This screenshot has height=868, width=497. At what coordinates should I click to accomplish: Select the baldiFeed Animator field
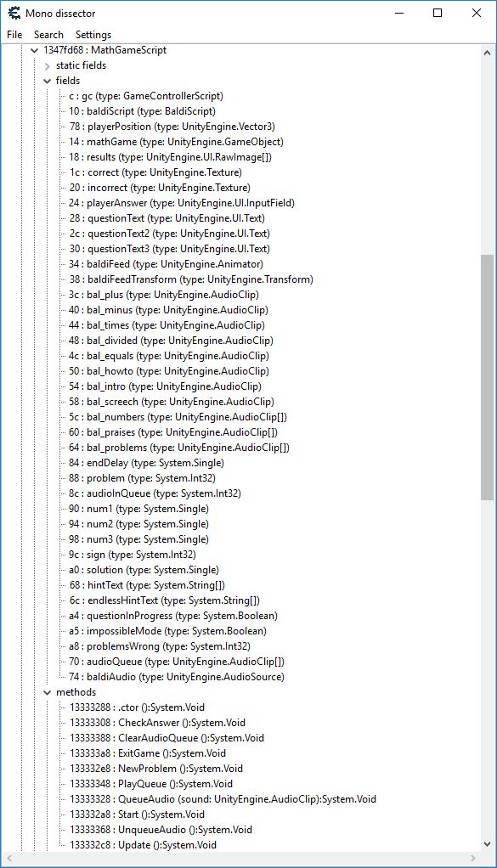tap(166, 264)
